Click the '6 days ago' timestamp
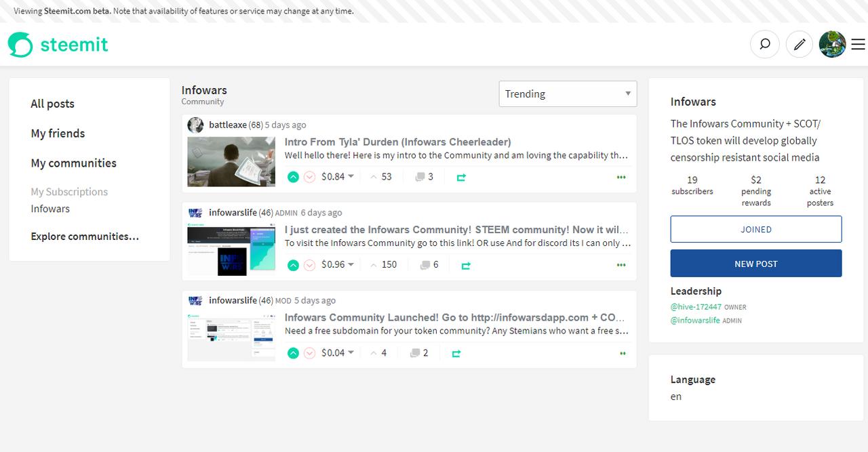 [321, 213]
